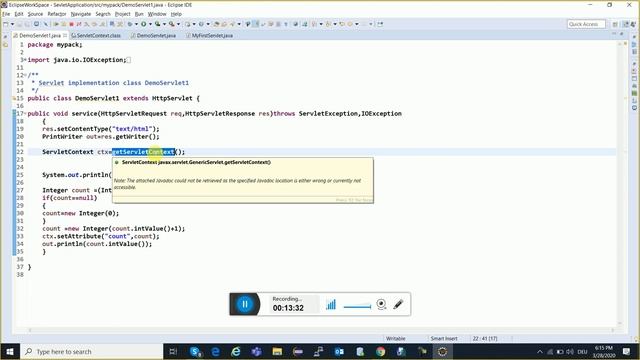The height and width of the screenshot is (360, 640).
Task: Click the Recording timer 00:13:32
Action: pyautogui.click(x=288, y=308)
